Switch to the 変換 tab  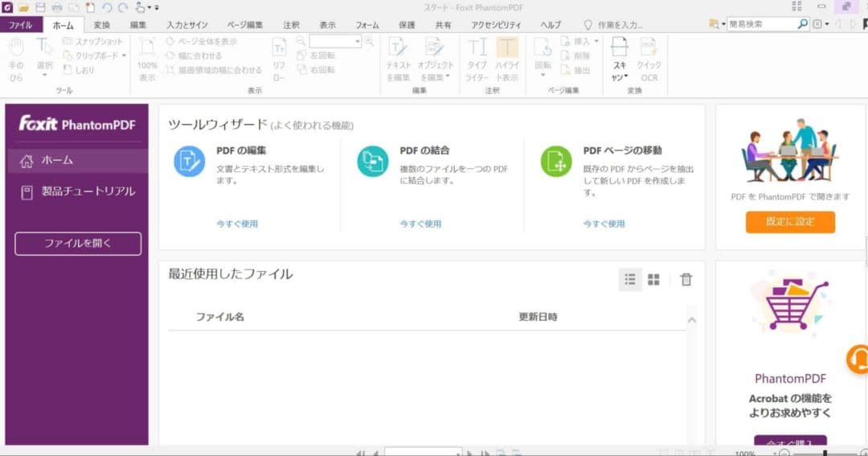(102, 25)
